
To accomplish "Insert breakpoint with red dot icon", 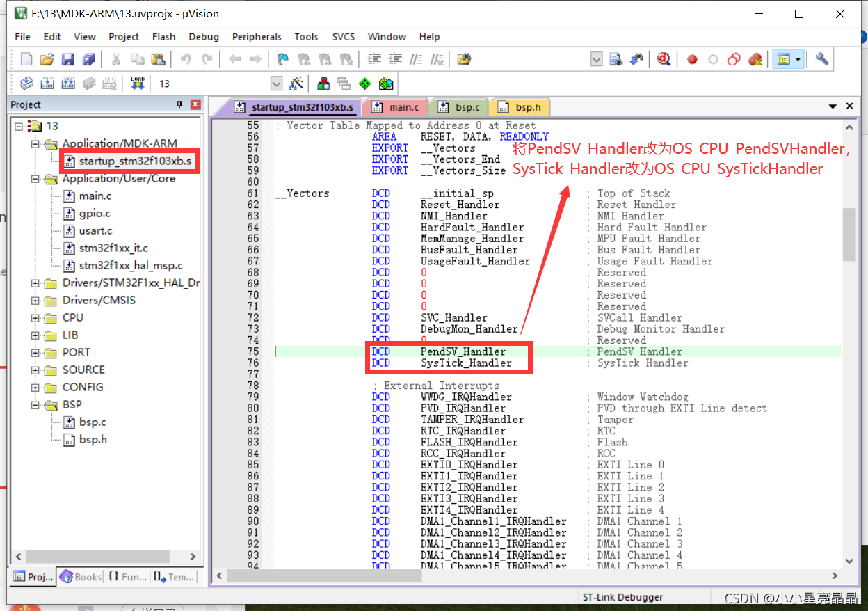I will coord(692,59).
